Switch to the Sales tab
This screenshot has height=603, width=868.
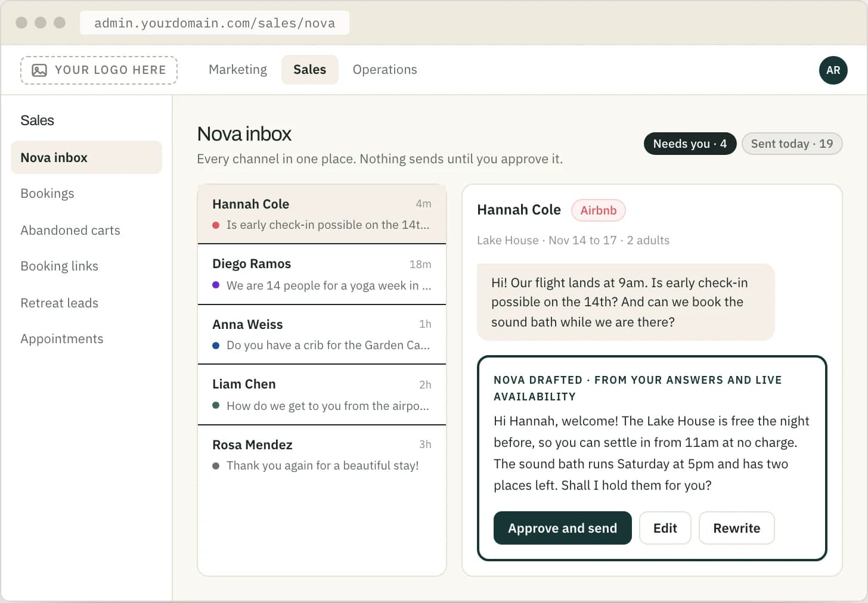point(310,70)
